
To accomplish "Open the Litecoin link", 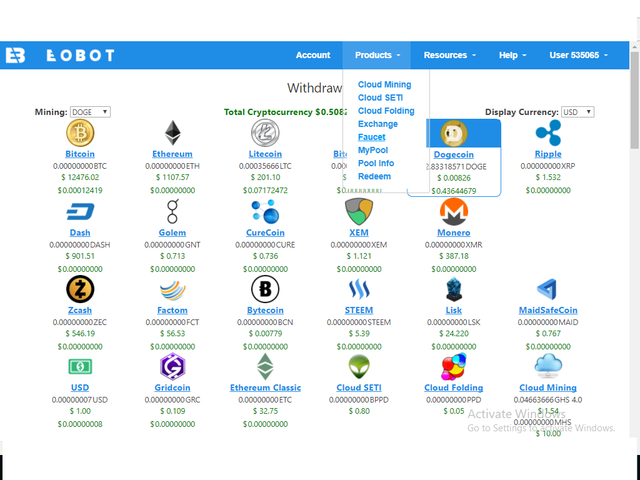I will (265, 154).
